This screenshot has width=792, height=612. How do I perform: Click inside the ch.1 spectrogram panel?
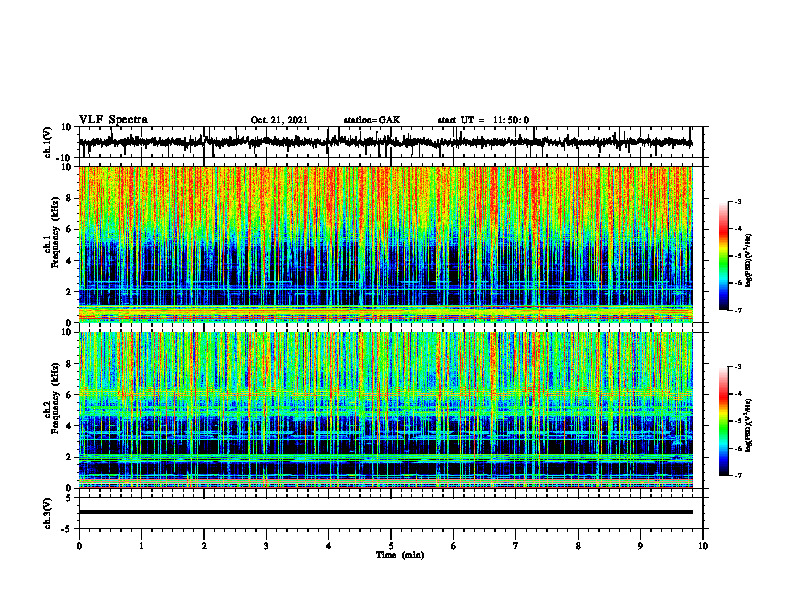pos(386,244)
